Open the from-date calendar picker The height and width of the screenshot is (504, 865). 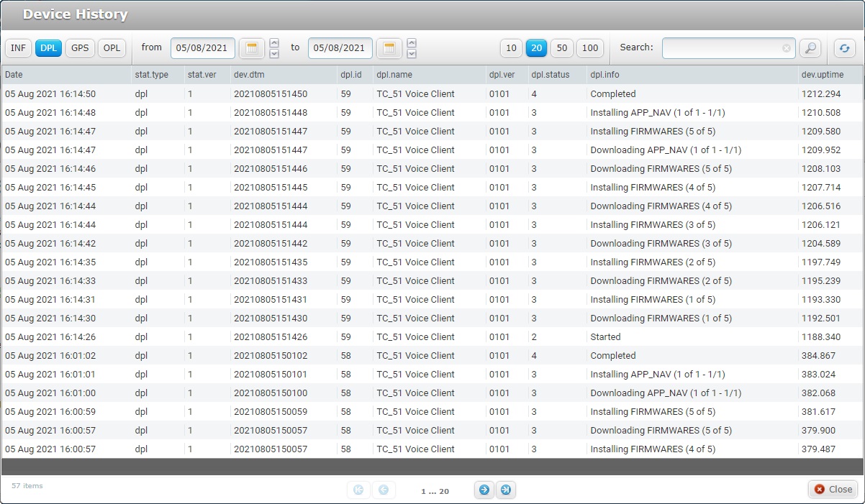click(251, 48)
